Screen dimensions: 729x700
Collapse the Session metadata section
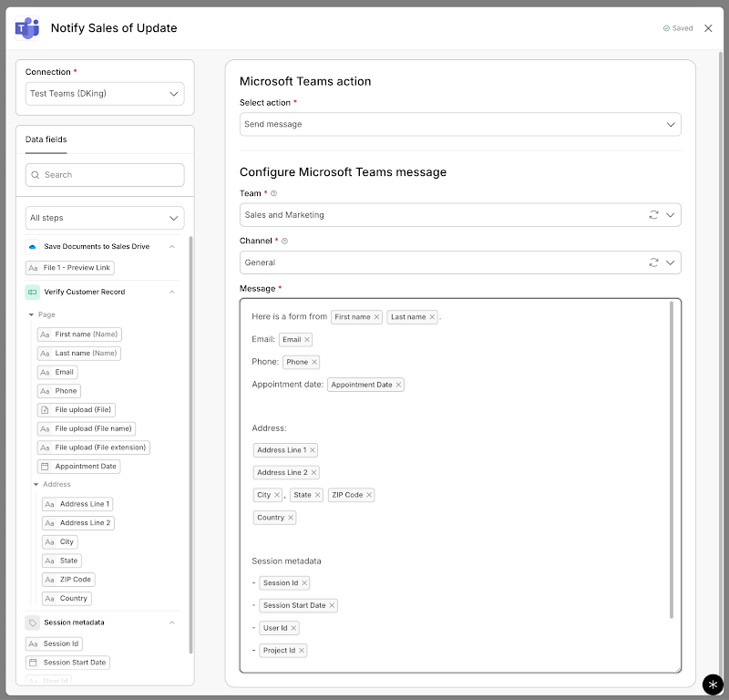pos(172,623)
